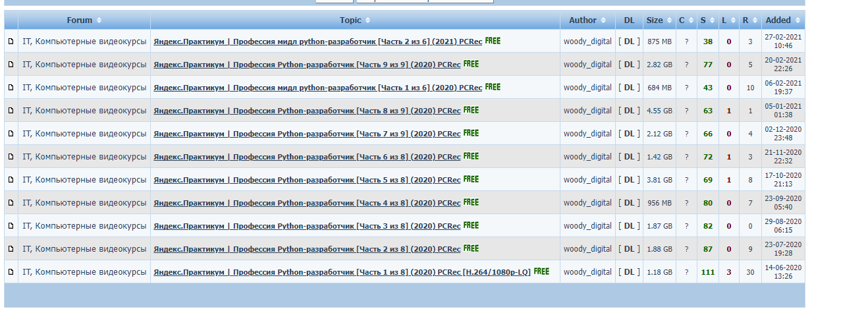Viewport: 868px width, 311px height.
Task: Click the size value 3.81 GB
Action: [x=659, y=180]
